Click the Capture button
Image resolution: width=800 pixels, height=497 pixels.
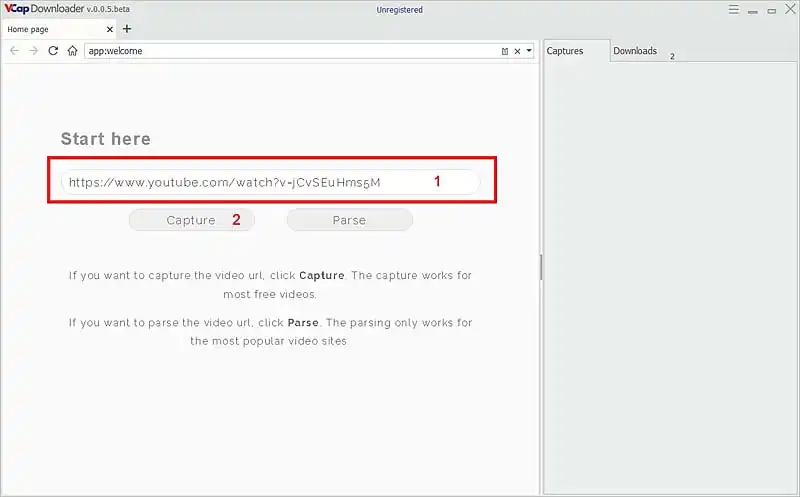point(191,220)
